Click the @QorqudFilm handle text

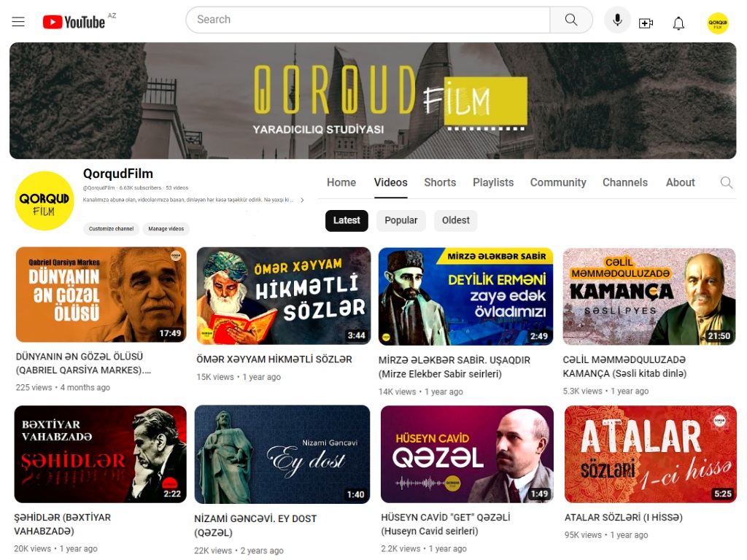coord(98,188)
